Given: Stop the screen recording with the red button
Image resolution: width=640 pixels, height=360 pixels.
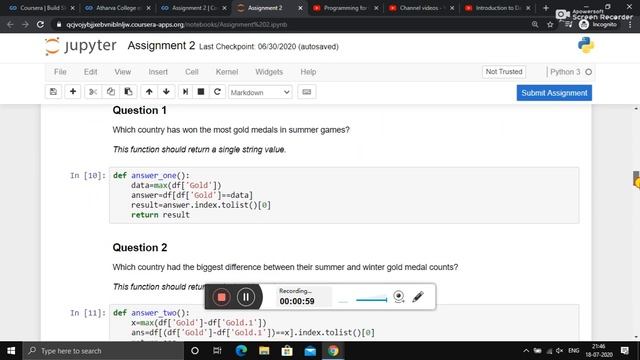Looking at the screenshot, I should coord(222,297).
